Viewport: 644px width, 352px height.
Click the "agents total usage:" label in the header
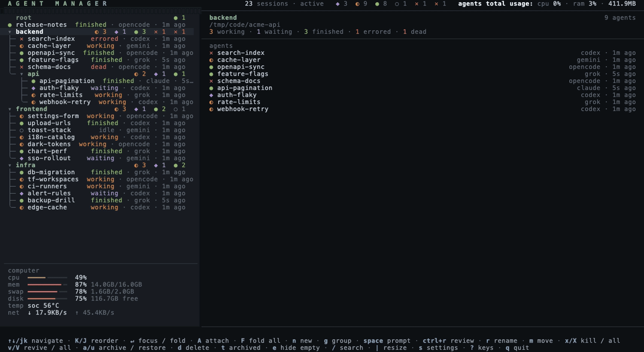[x=495, y=4]
